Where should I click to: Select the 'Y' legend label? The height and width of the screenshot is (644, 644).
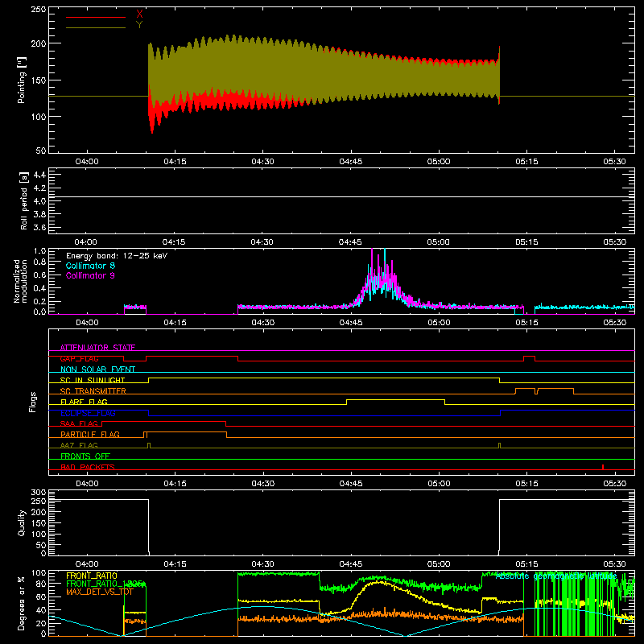click(139, 25)
